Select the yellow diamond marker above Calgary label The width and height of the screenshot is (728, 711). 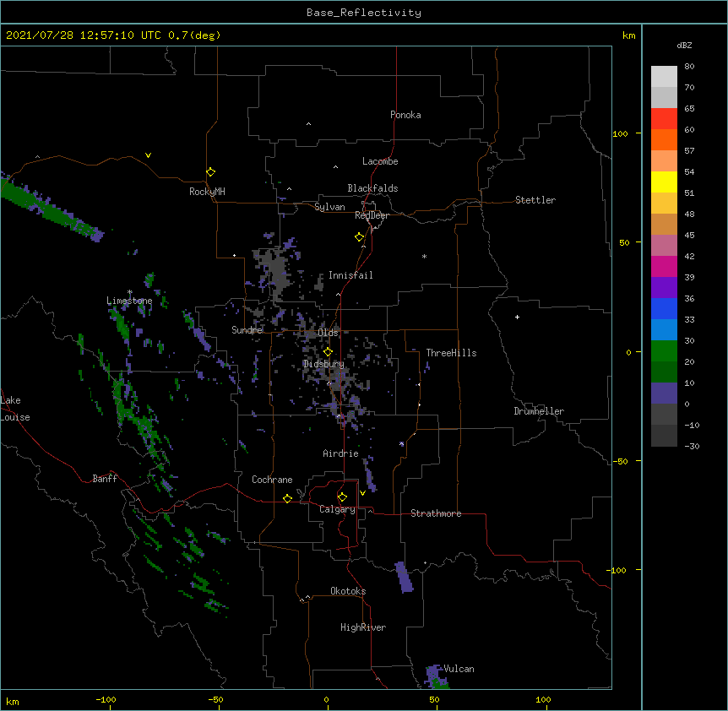(342, 497)
